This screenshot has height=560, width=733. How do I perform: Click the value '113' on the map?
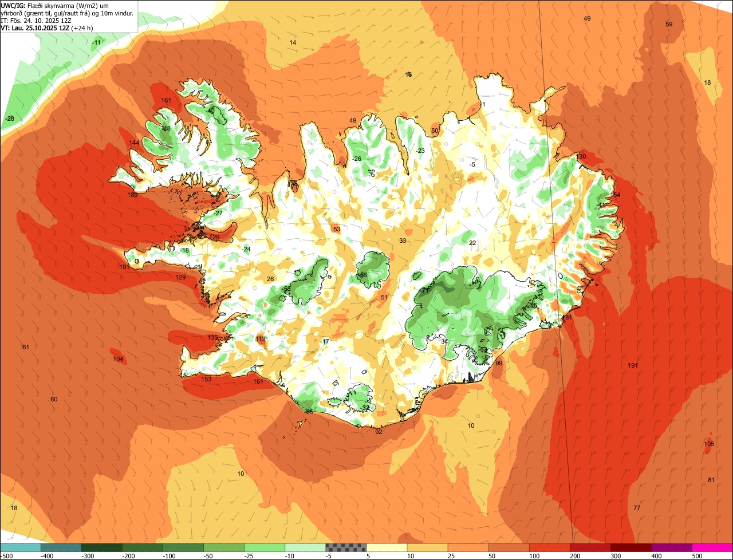coord(261,339)
